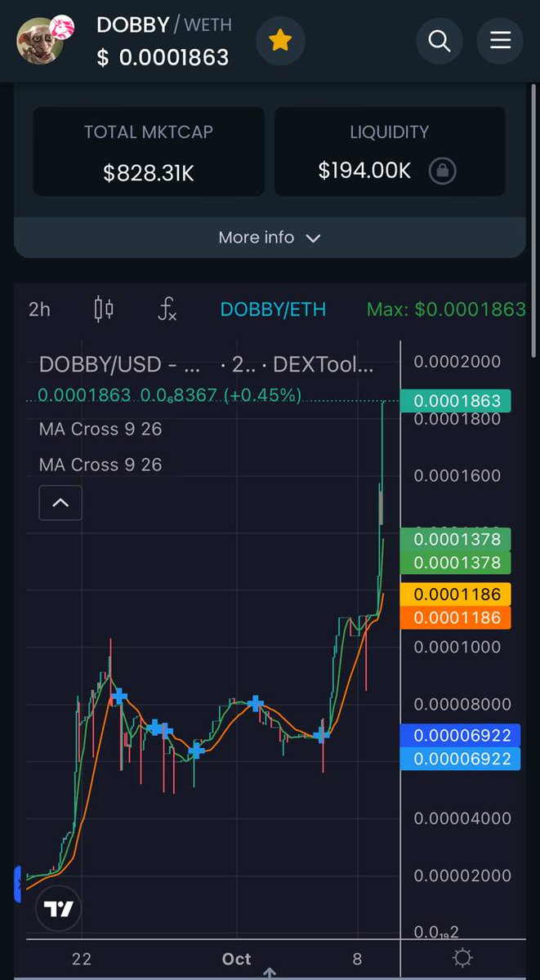Open the indicators fx menu

click(167, 309)
